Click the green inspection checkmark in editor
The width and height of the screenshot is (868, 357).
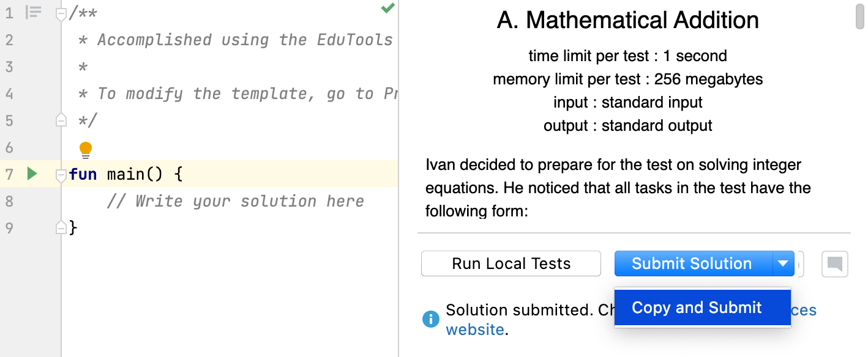tap(387, 9)
